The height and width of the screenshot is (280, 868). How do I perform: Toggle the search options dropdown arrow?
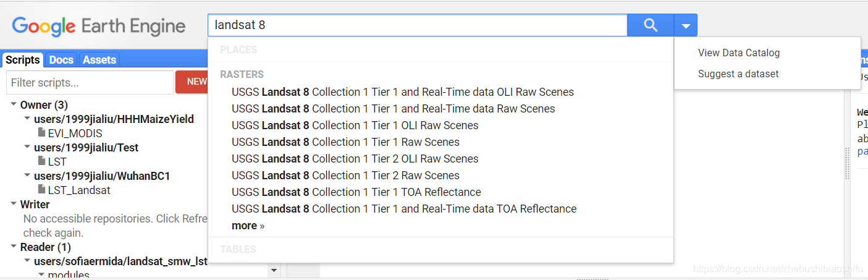click(685, 26)
